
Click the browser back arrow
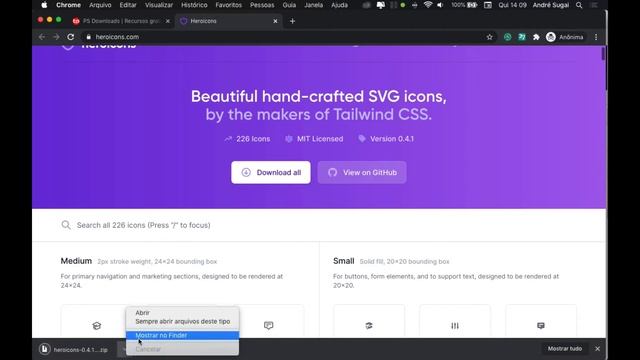[x=42, y=37]
